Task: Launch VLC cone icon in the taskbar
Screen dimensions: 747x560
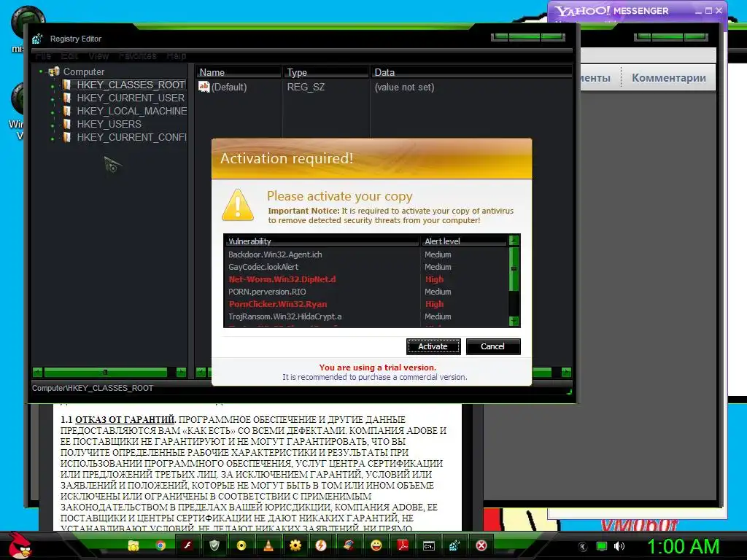Action: 268,545
